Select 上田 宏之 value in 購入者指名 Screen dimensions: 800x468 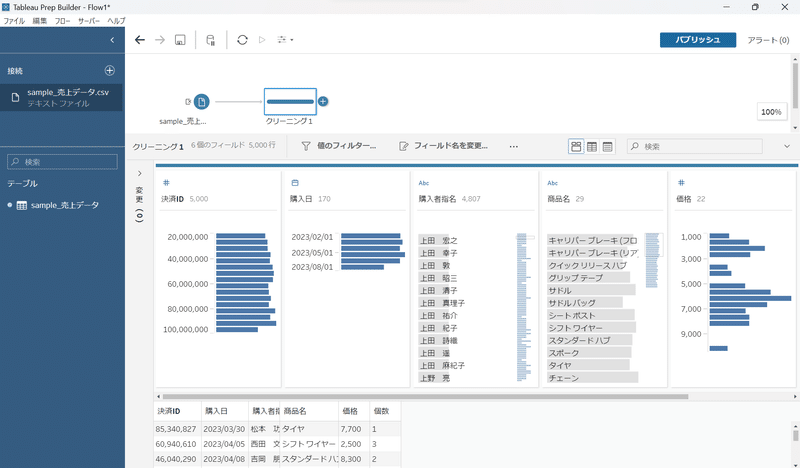(438, 240)
